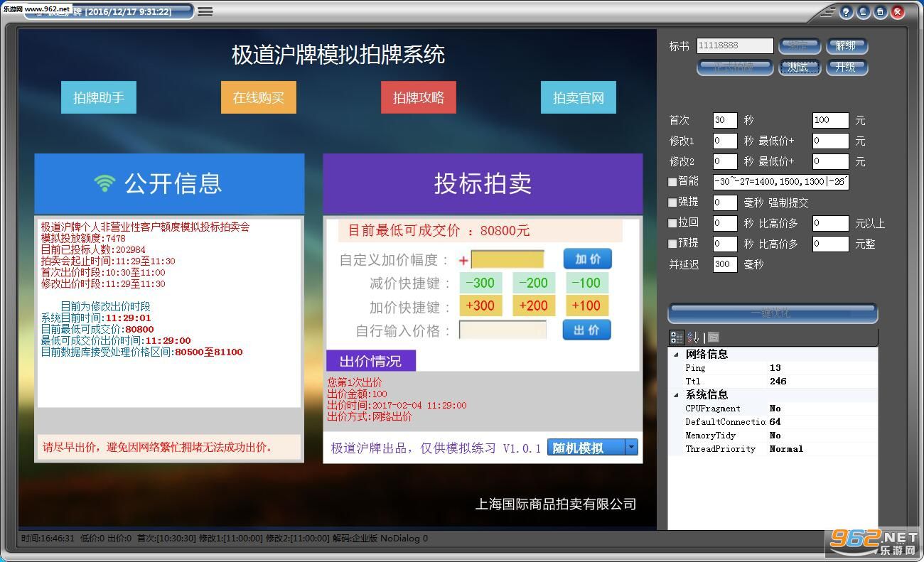Click the 测试 test button

pos(799,67)
